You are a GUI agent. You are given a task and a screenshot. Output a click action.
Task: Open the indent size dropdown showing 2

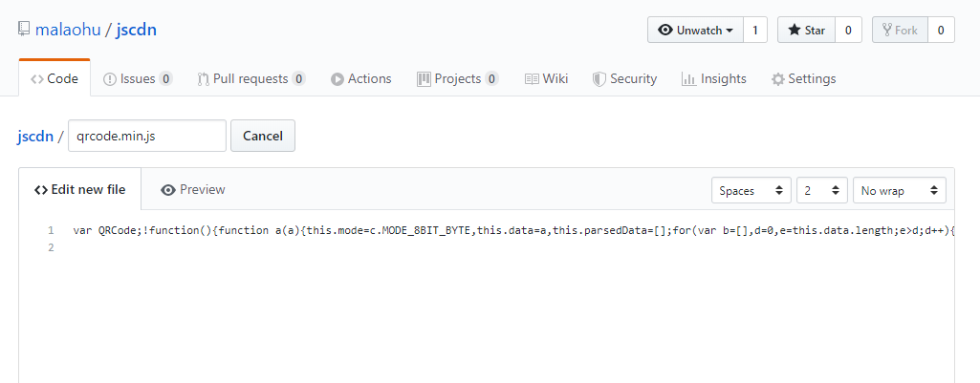pyautogui.click(x=822, y=191)
